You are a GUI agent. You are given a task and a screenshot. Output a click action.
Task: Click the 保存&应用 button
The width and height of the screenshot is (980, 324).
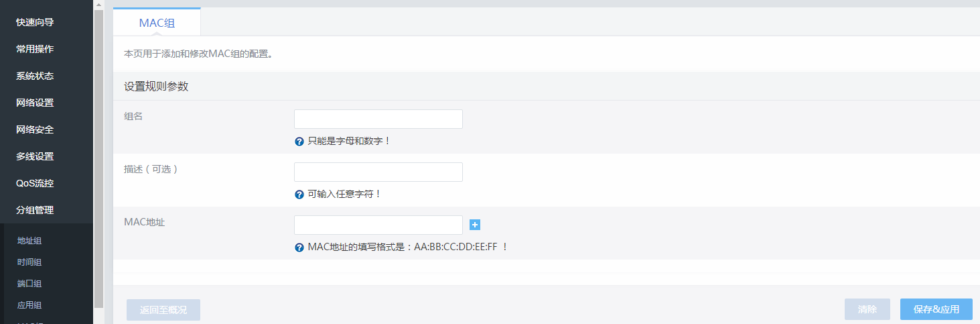936,309
